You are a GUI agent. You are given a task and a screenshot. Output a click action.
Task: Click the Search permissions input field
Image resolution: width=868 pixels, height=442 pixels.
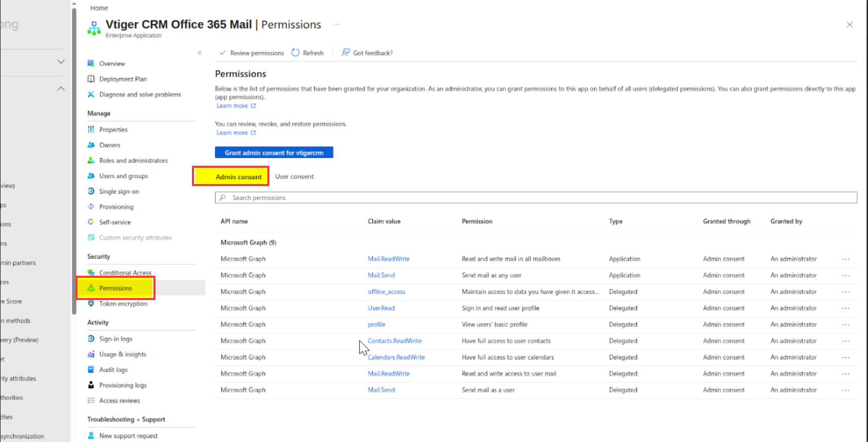coord(536,198)
